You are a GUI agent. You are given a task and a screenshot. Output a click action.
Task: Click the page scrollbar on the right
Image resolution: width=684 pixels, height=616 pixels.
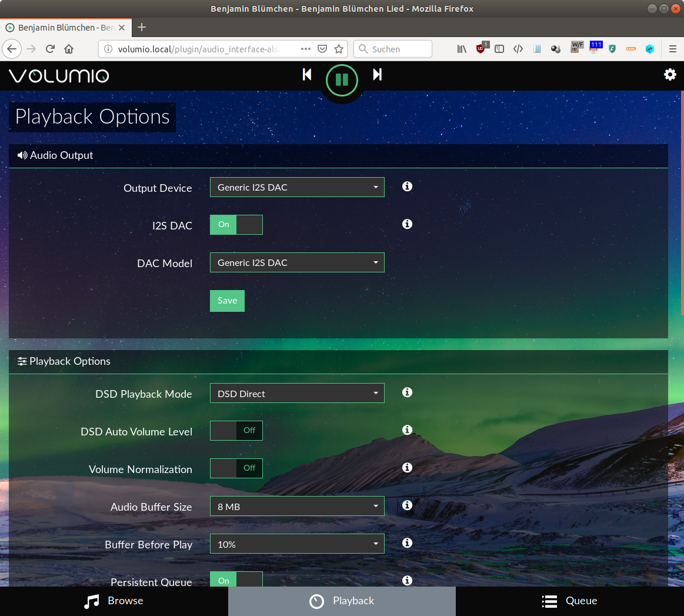(x=682, y=203)
